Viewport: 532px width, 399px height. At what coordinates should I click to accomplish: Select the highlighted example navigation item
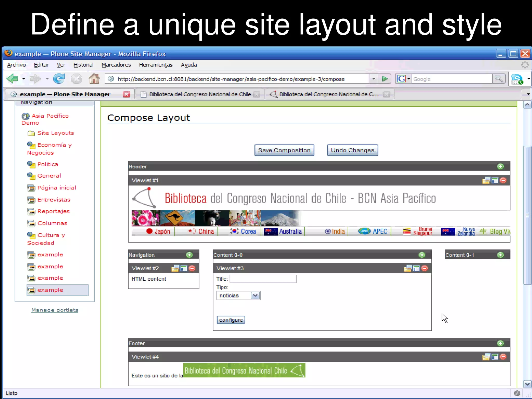pos(57,290)
